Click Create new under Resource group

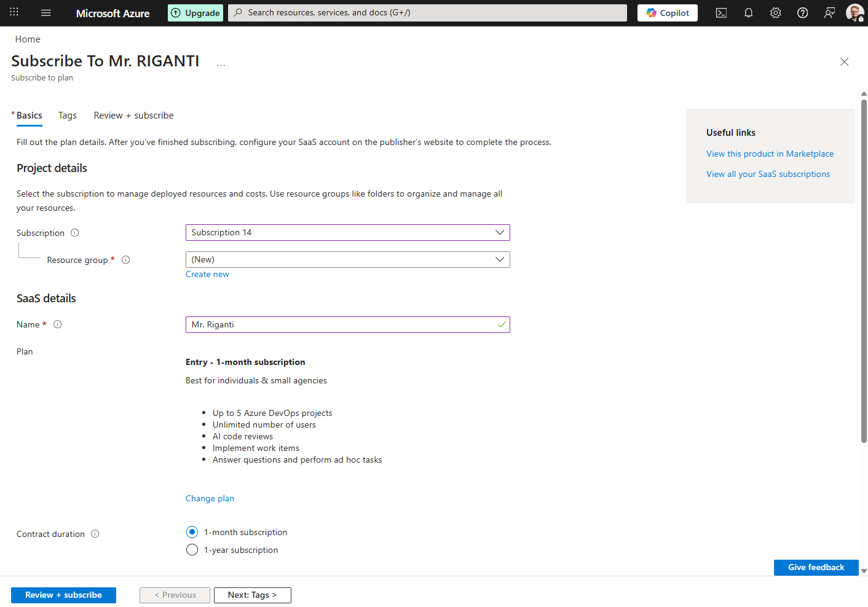coord(207,273)
